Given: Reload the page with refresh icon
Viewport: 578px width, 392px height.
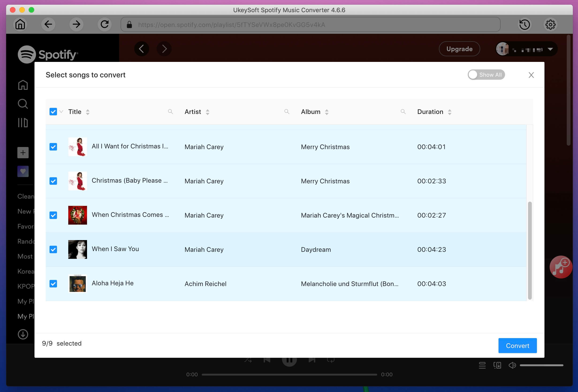Looking at the screenshot, I should coord(104,24).
